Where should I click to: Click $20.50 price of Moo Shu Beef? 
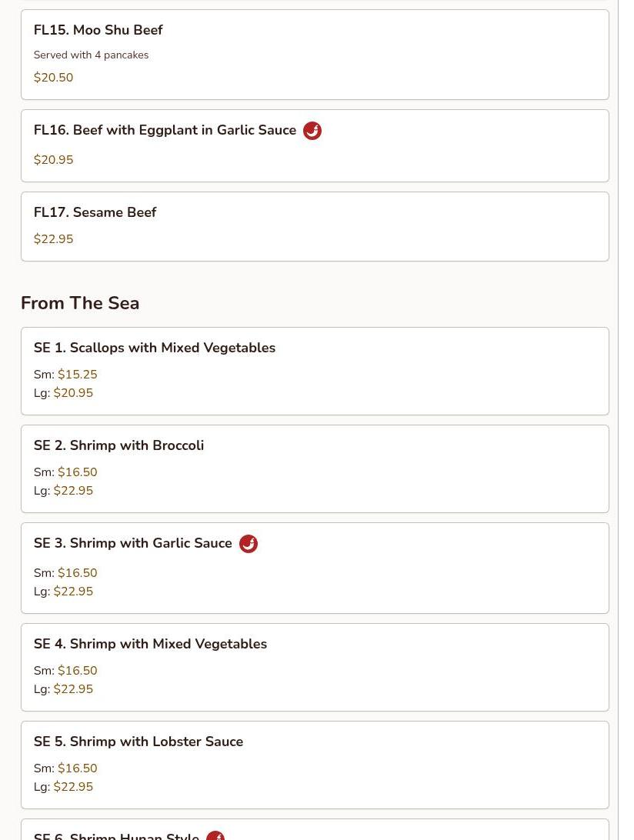[53, 78]
